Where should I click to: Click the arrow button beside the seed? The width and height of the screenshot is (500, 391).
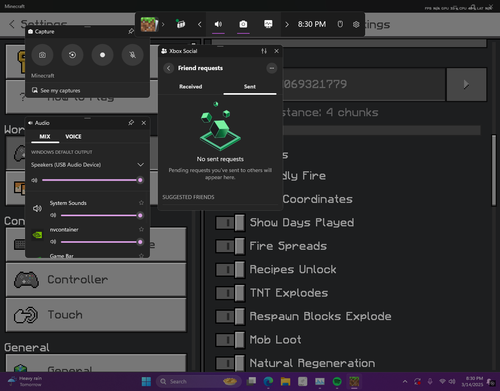[x=466, y=84]
